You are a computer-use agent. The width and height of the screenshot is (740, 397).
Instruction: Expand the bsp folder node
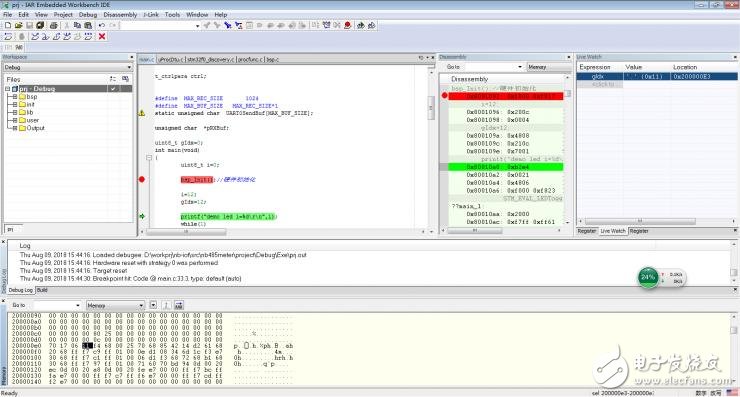pos(15,96)
